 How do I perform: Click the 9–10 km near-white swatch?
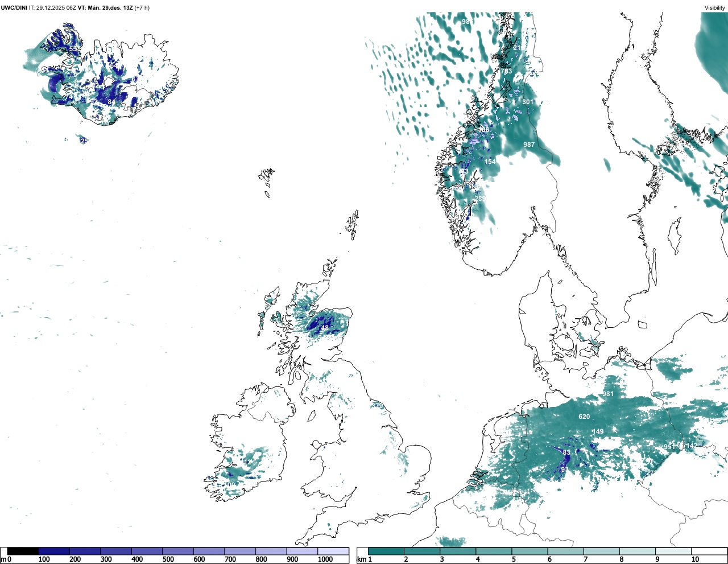(673, 551)
